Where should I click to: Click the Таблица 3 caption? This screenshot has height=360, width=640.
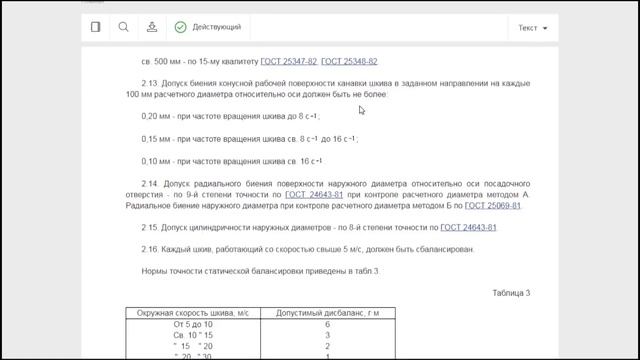pos(511,293)
